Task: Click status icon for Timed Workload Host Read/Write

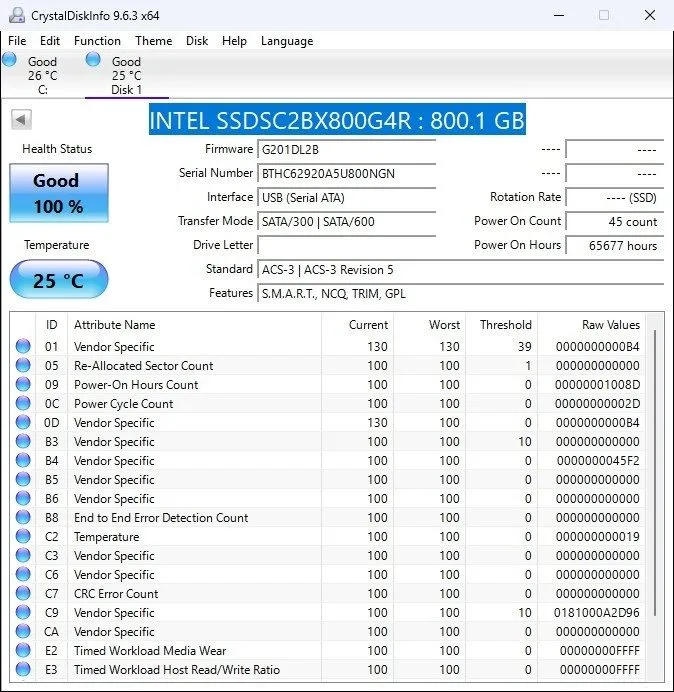Action: (23, 669)
